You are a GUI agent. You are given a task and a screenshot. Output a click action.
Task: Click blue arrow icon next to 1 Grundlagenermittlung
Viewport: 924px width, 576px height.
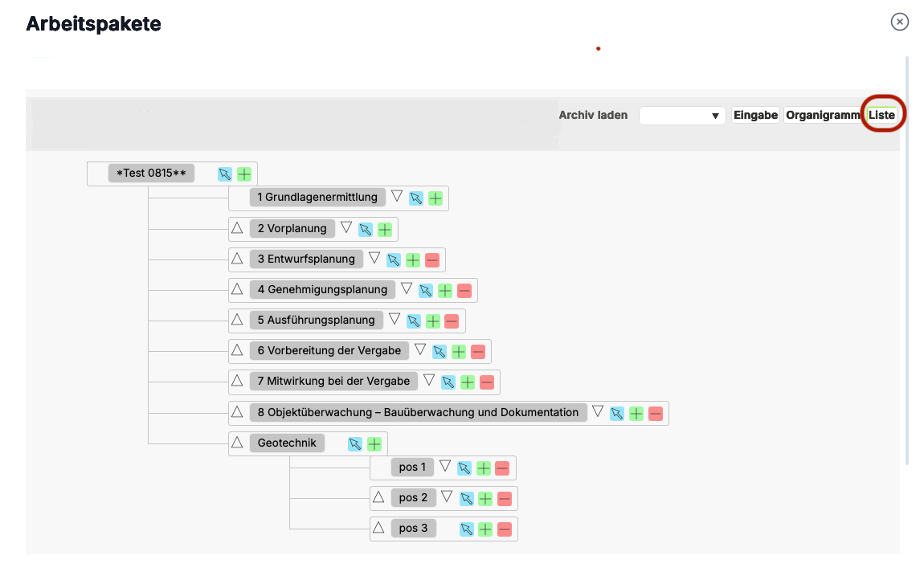[x=416, y=198]
